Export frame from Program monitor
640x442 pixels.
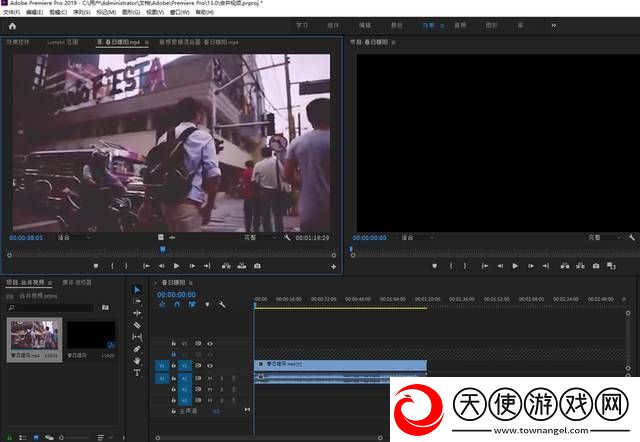coord(596,266)
